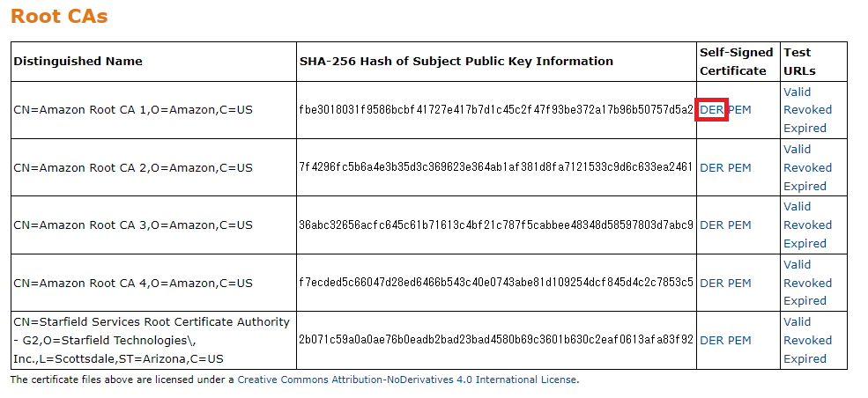This screenshot has width=868, height=398.
Task: Download the DER certificate for Amazon Root CA 4
Action: [x=711, y=283]
